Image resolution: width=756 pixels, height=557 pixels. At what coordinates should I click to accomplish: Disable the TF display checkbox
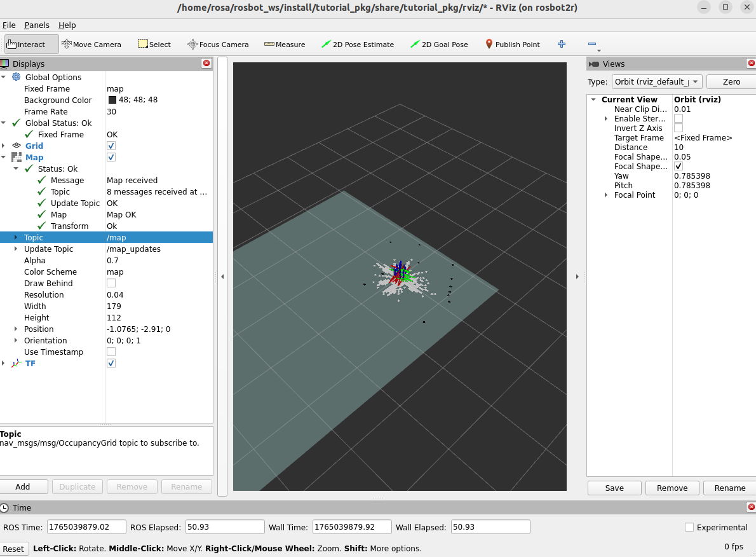click(x=111, y=363)
